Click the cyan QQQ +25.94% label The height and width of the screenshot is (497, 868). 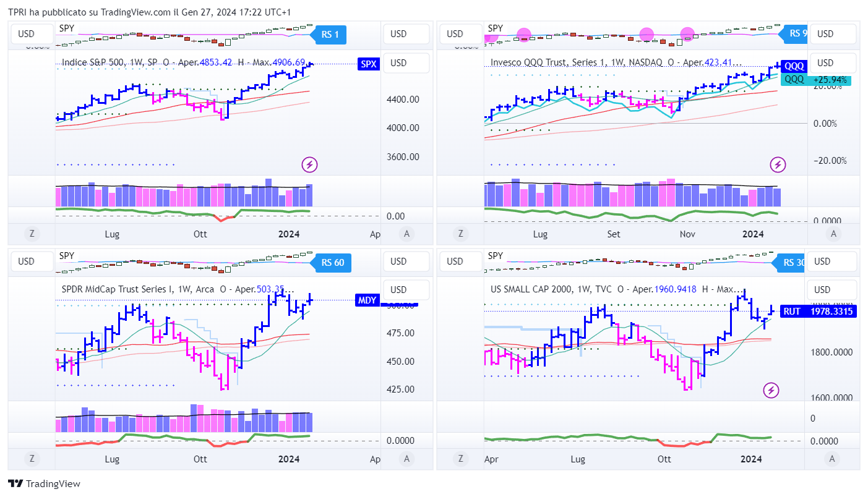pyautogui.click(x=815, y=80)
